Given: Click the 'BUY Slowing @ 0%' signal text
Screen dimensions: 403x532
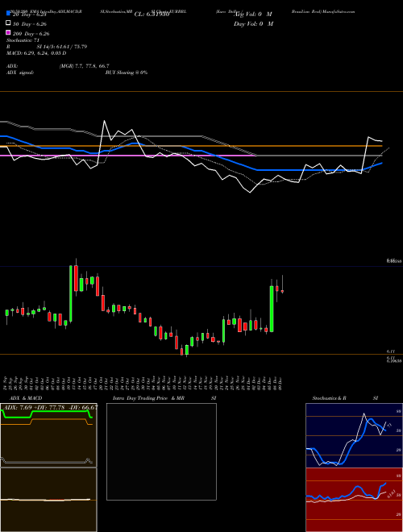Looking at the screenshot, I should click(x=127, y=73).
